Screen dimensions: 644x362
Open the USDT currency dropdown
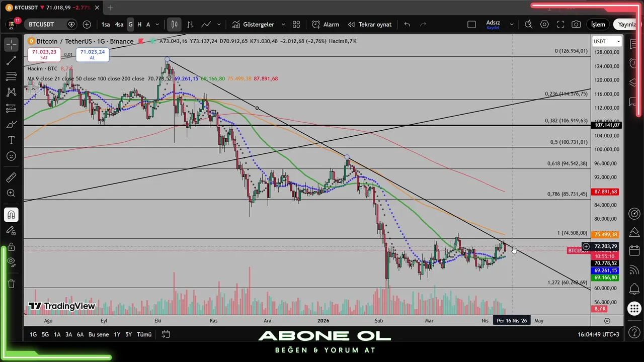(607, 41)
